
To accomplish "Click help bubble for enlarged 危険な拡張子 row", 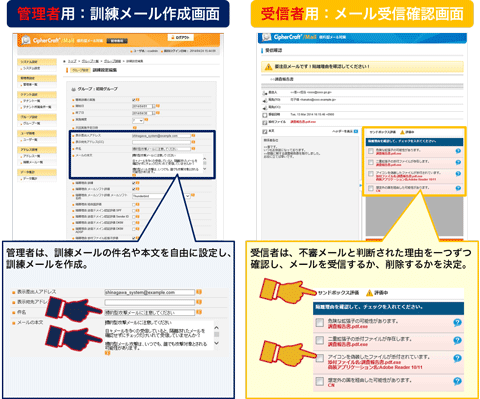I will tap(457, 322).
